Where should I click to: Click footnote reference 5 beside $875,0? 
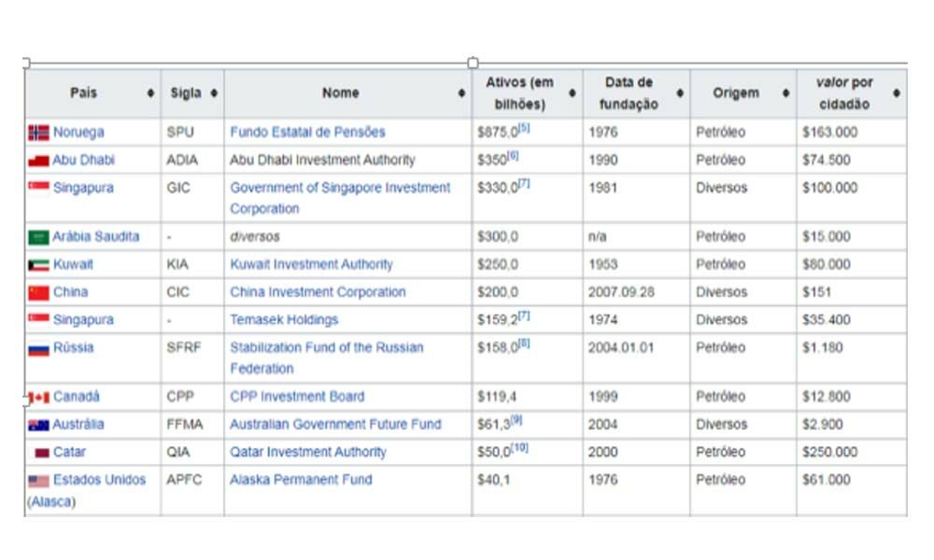click(x=524, y=127)
